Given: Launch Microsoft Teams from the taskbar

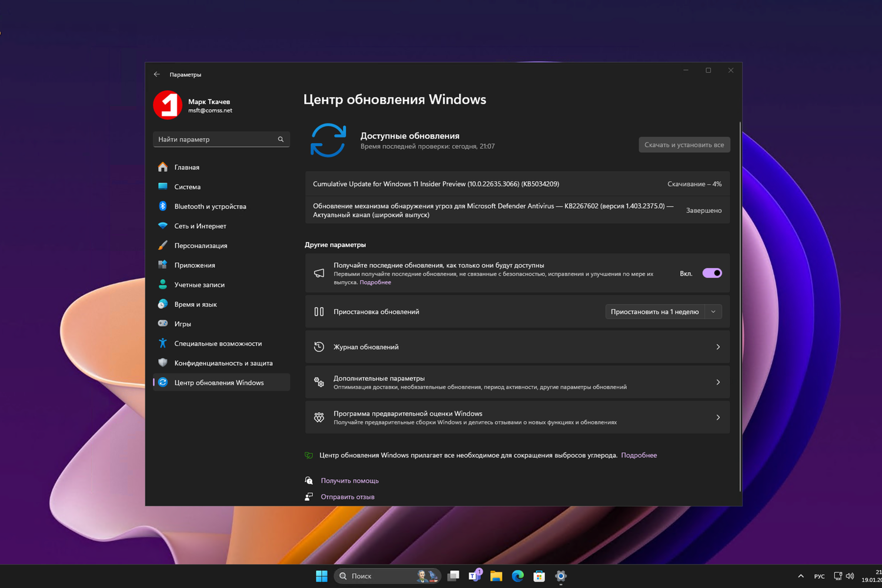Looking at the screenshot, I should (475, 576).
